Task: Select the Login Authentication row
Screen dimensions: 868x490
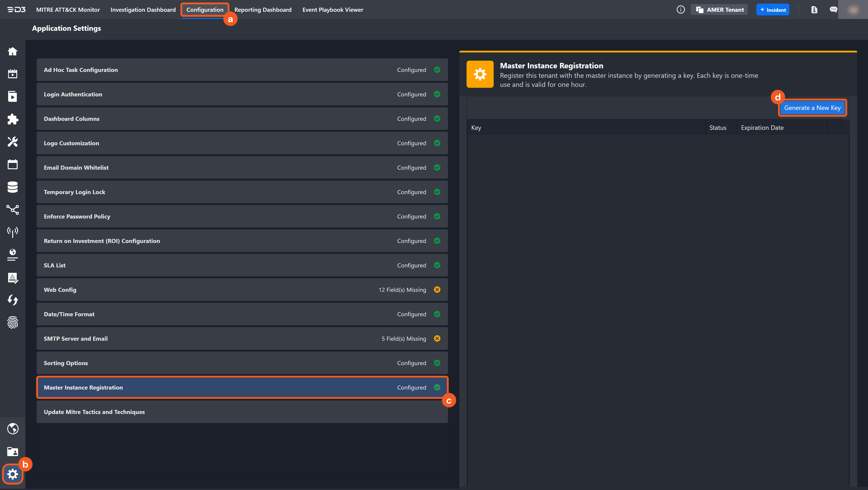Action: pos(242,94)
